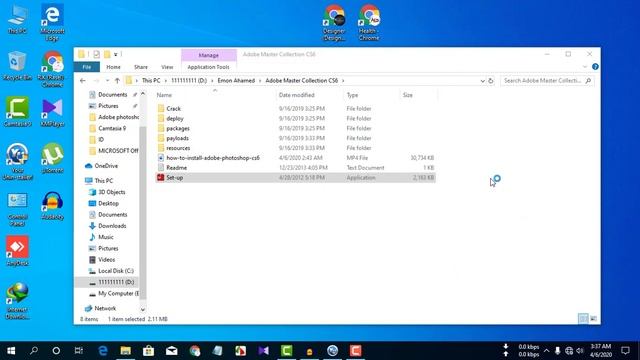Open Camtasia 9 desktop shortcut
The height and width of the screenshot is (360, 640).
pos(17,112)
